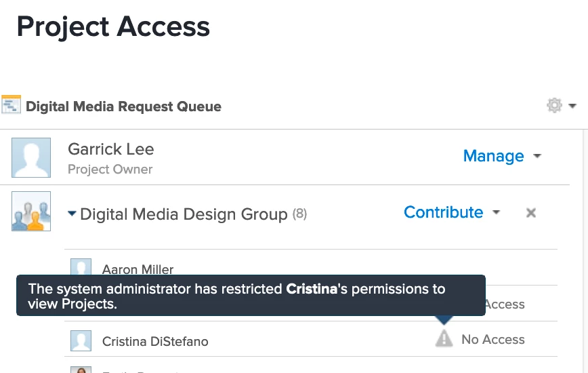Open the Digital Media Request Queue title

123,106
